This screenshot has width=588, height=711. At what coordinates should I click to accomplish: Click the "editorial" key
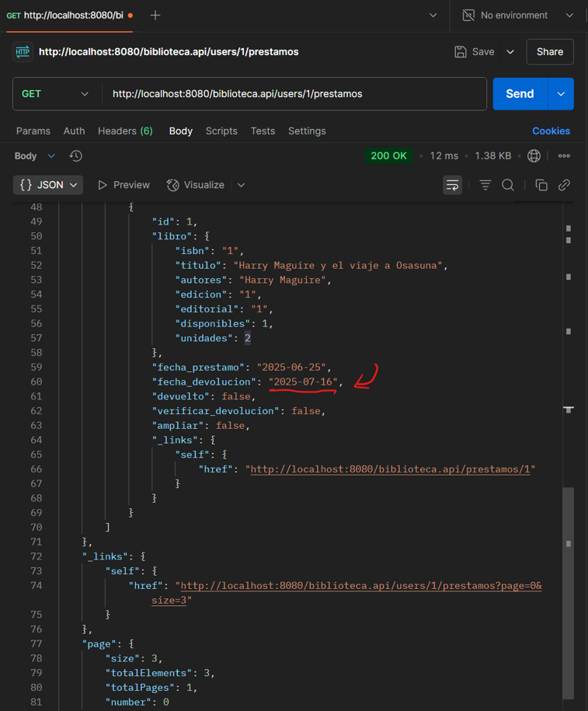click(x=207, y=309)
